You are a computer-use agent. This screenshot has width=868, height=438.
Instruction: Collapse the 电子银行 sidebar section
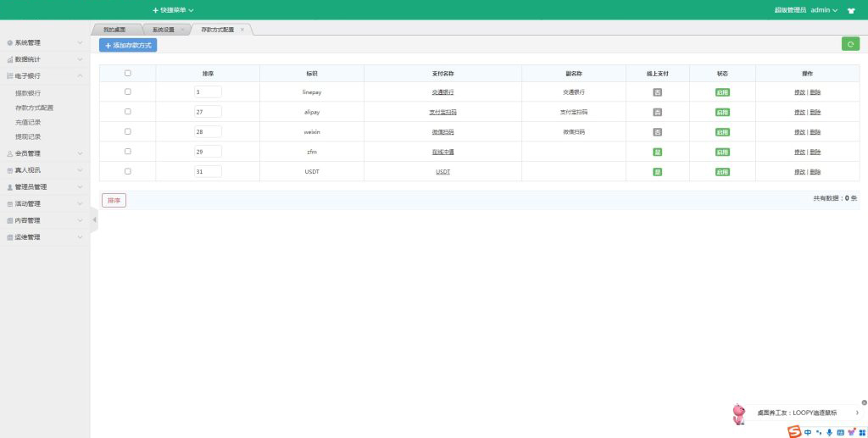pyautogui.click(x=45, y=76)
